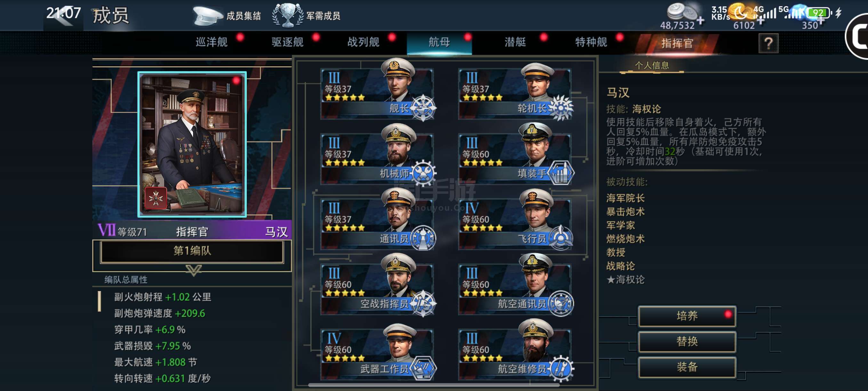The image size is (868, 391).
Task: Switch to the 潜艇 tab
Action: [515, 43]
